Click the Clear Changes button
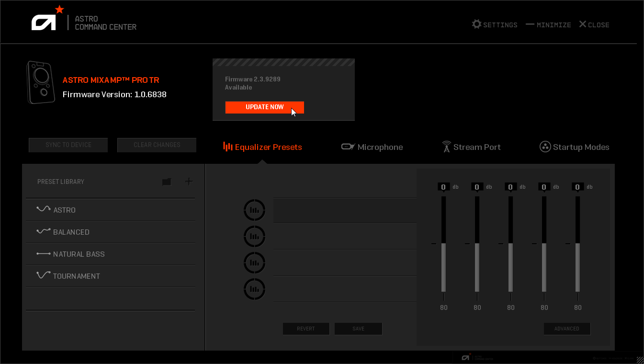The width and height of the screenshot is (644, 364). pos(157,145)
